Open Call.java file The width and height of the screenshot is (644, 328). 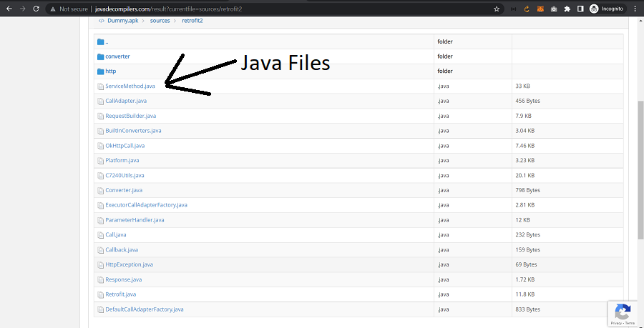click(x=115, y=235)
